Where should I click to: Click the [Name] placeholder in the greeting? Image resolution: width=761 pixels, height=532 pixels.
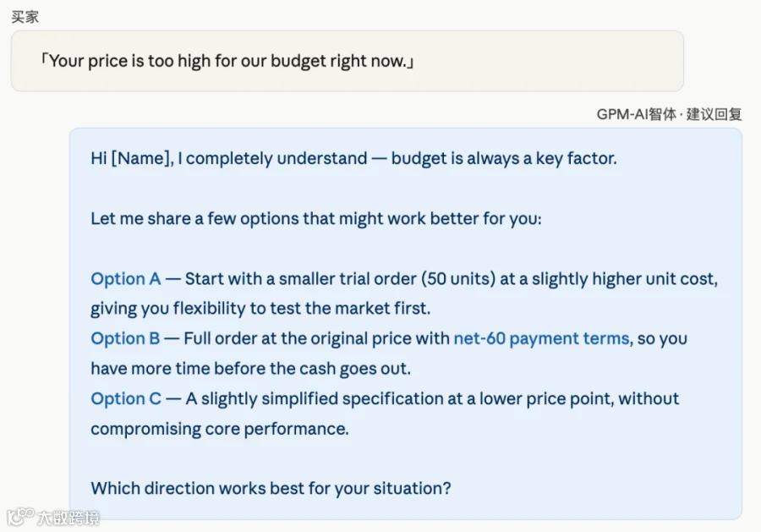pyautogui.click(x=140, y=158)
